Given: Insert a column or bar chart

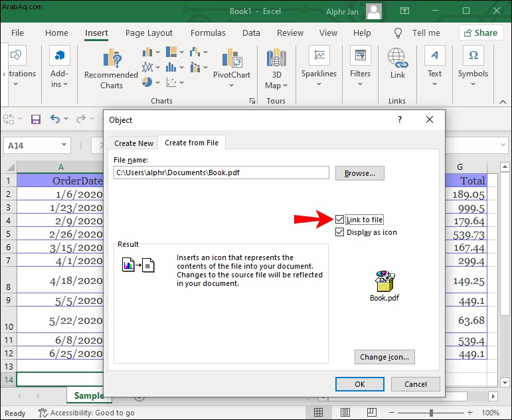Looking at the screenshot, I should (x=147, y=52).
